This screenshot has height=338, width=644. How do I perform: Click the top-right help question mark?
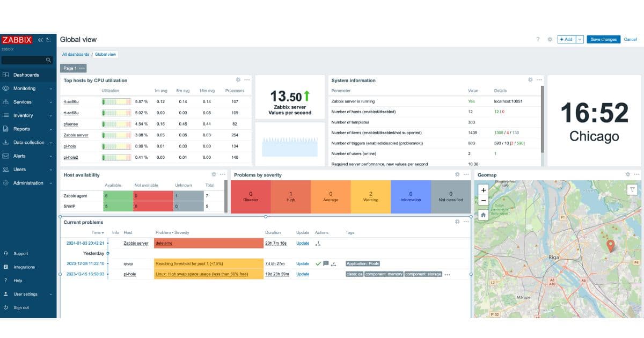coord(538,39)
